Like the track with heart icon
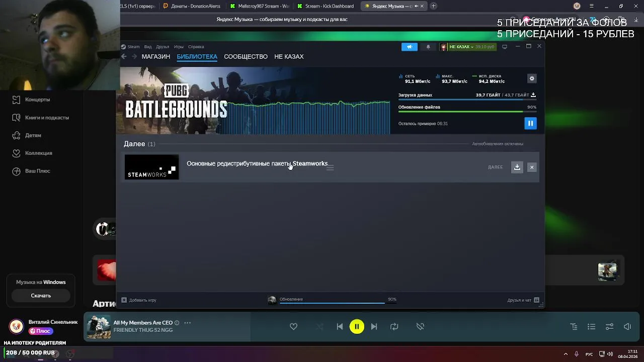 293,326
